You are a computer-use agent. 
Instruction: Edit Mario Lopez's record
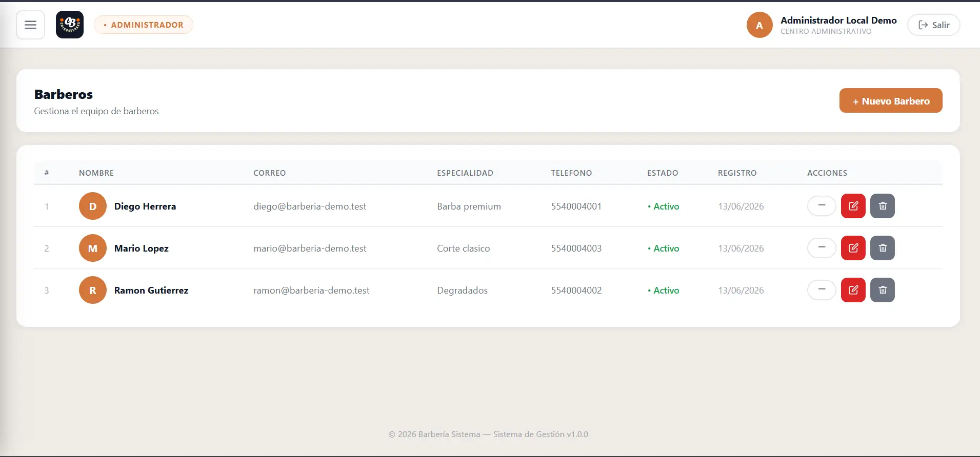(x=853, y=248)
